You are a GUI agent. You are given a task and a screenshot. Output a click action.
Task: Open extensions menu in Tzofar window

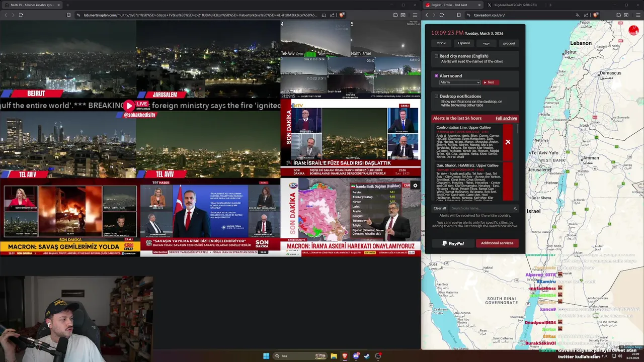click(619, 15)
